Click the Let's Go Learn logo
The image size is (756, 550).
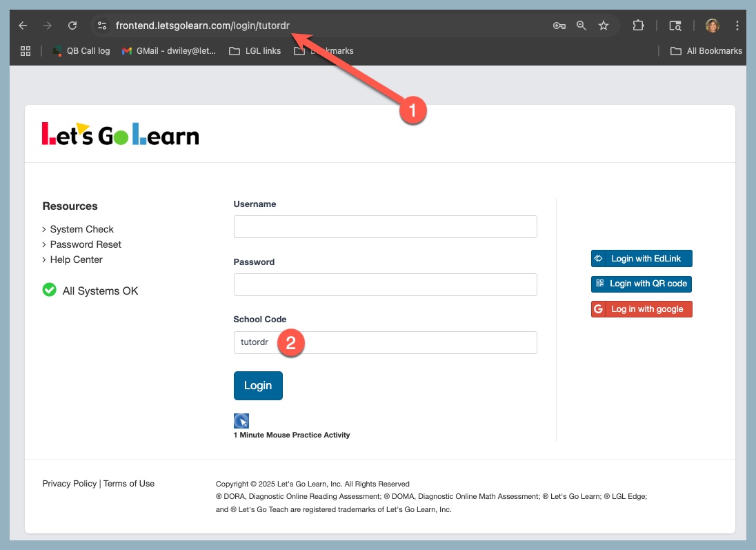point(121,134)
